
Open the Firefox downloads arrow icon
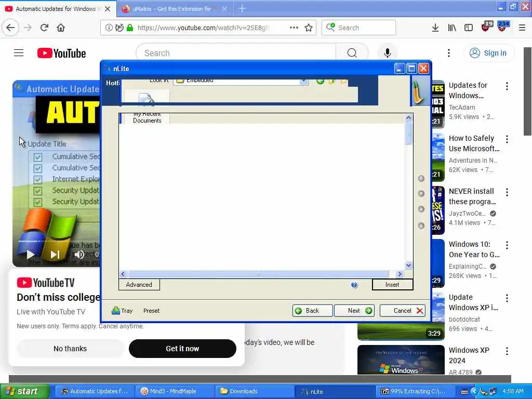[x=435, y=28]
